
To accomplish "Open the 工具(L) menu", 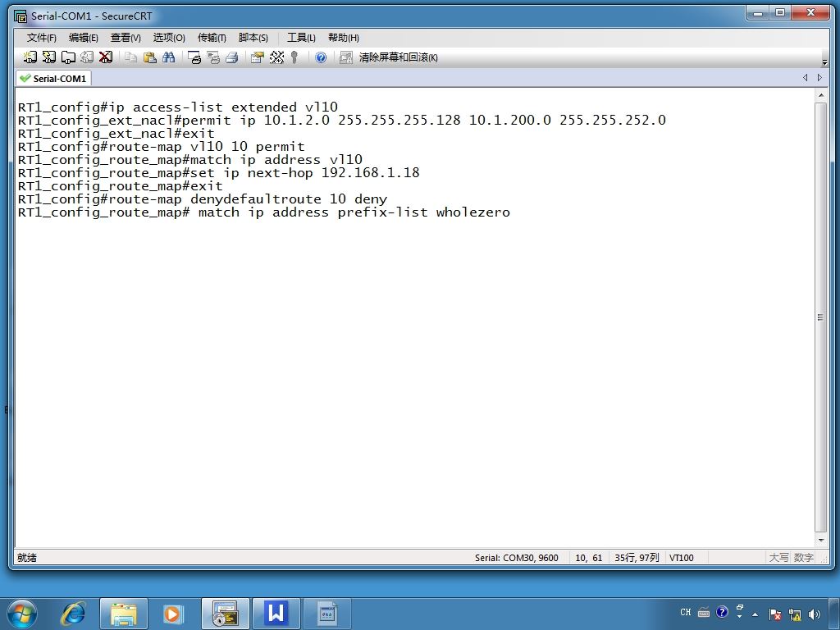I will (301, 38).
